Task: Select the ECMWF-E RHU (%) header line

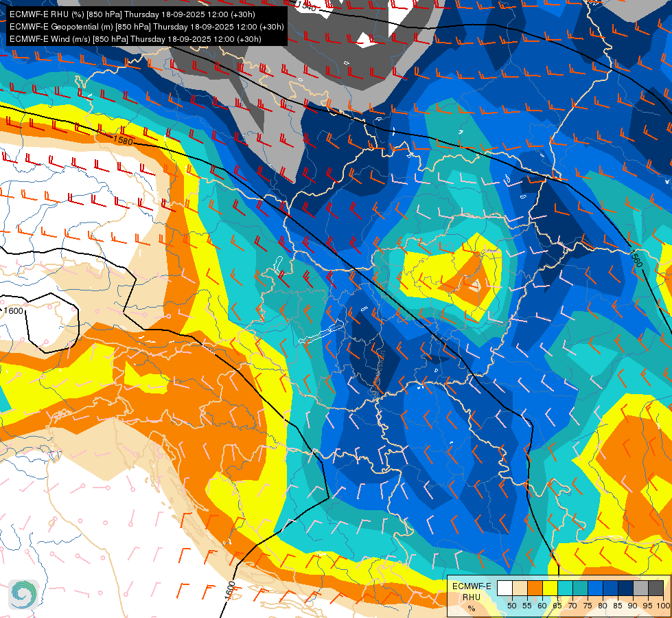Action: click(x=132, y=14)
